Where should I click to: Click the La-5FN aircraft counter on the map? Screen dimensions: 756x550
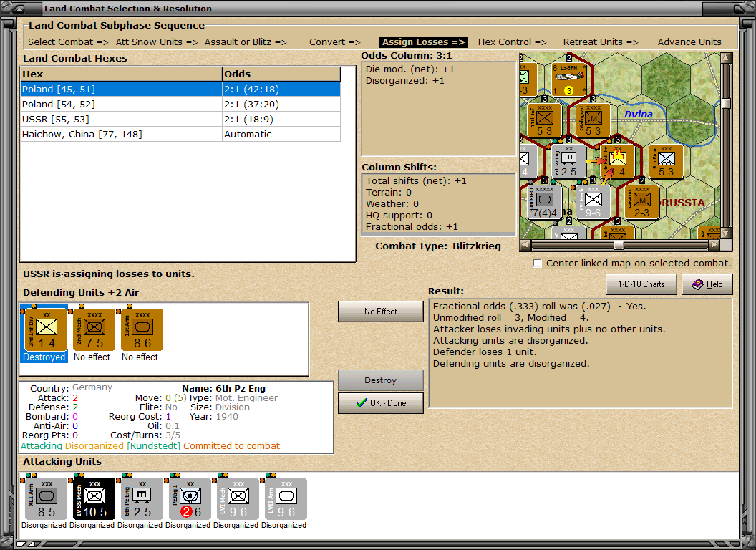pyautogui.click(x=569, y=79)
